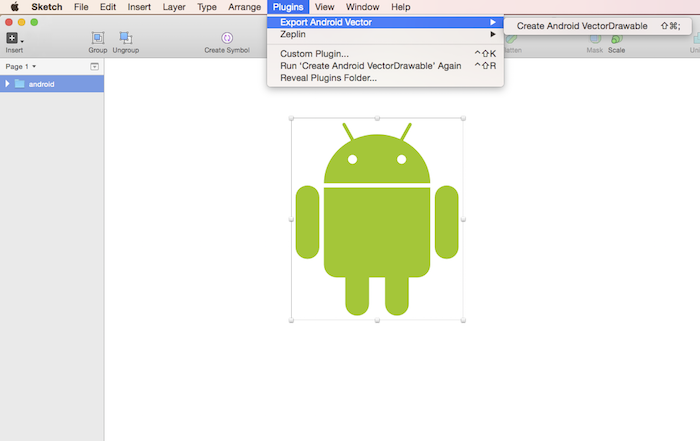
Task: Open the Arrange menu
Action: tap(244, 7)
